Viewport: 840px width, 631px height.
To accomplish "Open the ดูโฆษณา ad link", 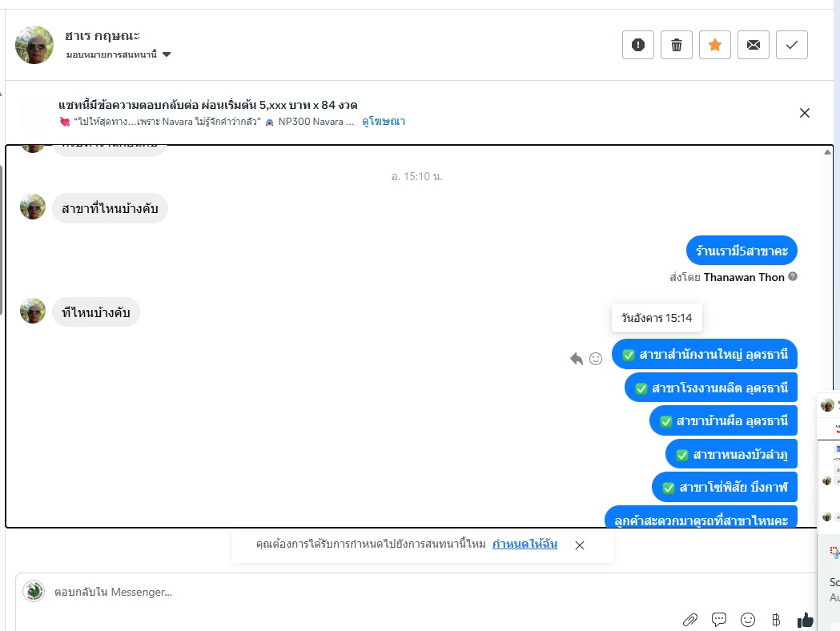I will (x=384, y=122).
